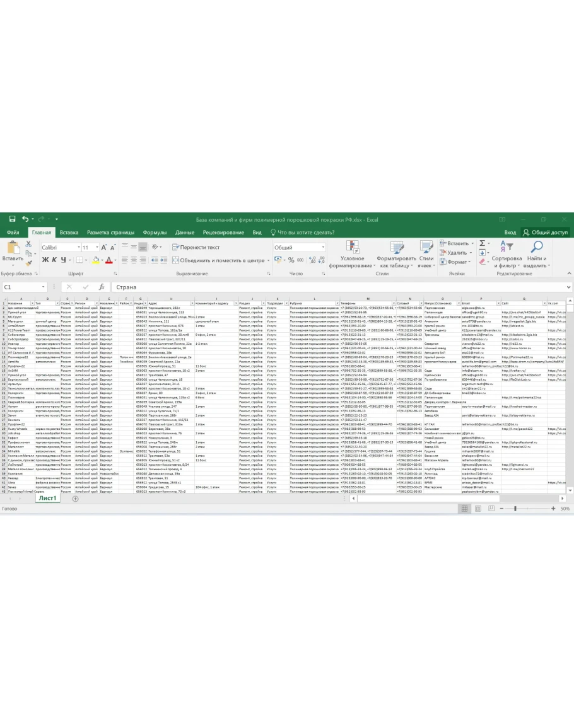Increase font size with large A
The height and width of the screenshot is (728, 574).
(103, 248)
